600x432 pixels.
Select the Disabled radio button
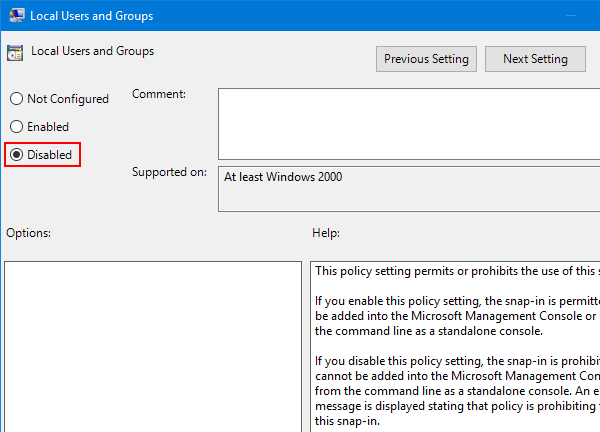tap(16, 155)
